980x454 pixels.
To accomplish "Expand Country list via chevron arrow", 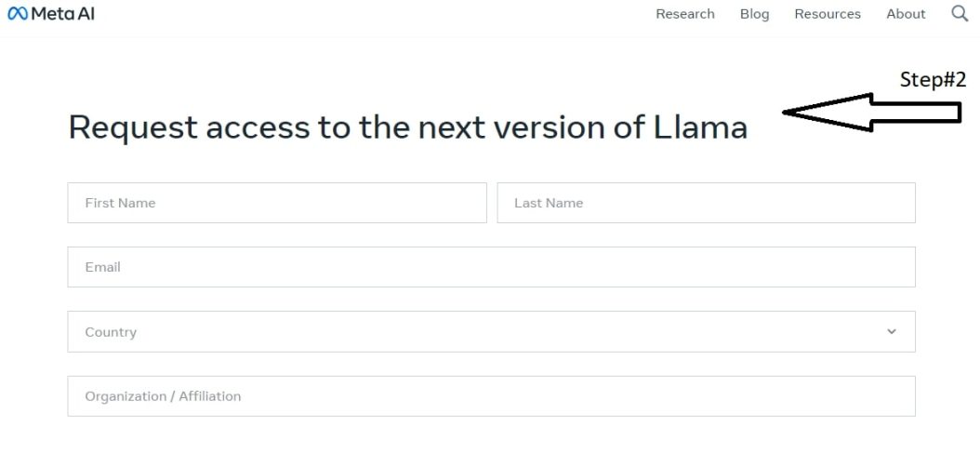I will pos(892,331).
